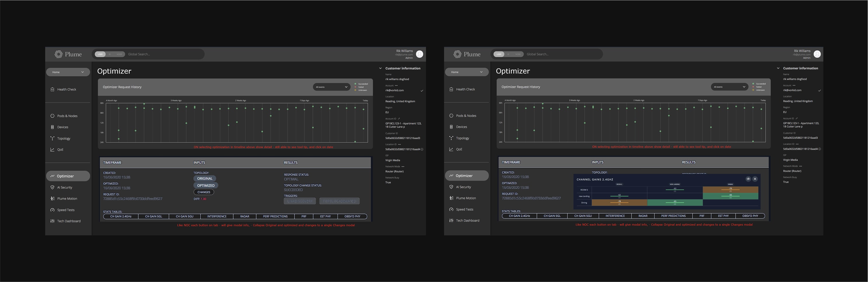The width and height of the screenshot is (868, 282).
Task: Click the Plume logo in the screen without the popup
Action: (69, 54)
